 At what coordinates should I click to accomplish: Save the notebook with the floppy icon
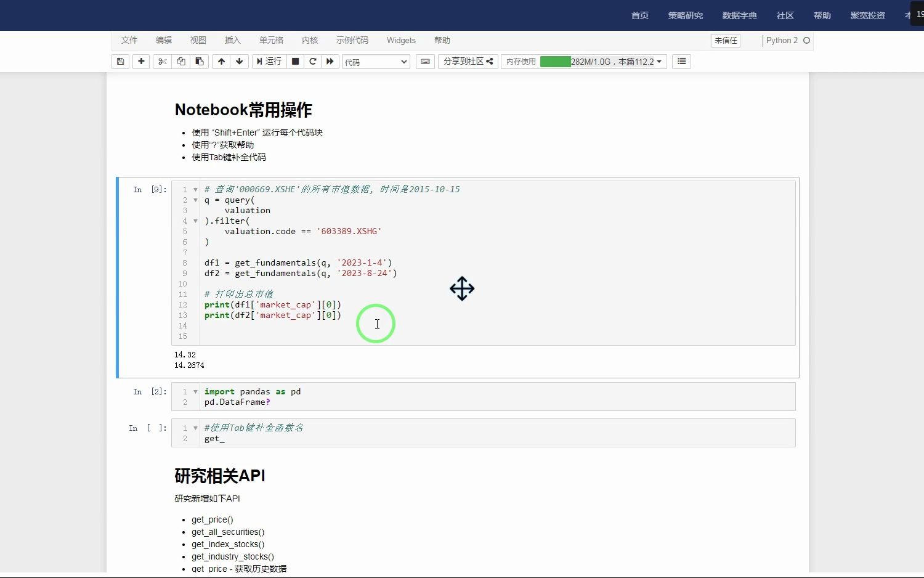pos(121,62)
